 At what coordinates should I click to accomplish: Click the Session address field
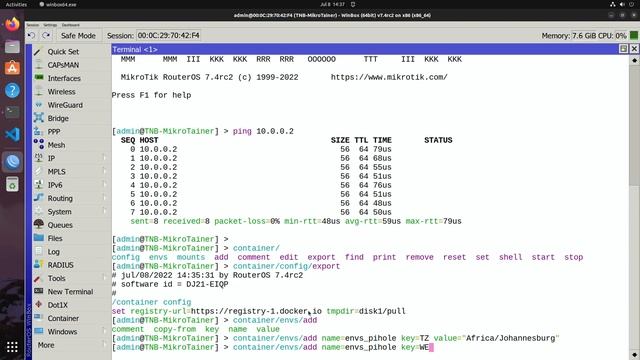[x=168, y=36]
